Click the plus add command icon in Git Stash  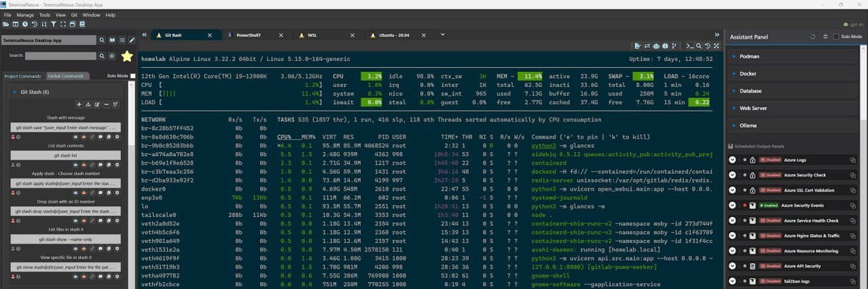pyautogui.click(x=78, y=104)
